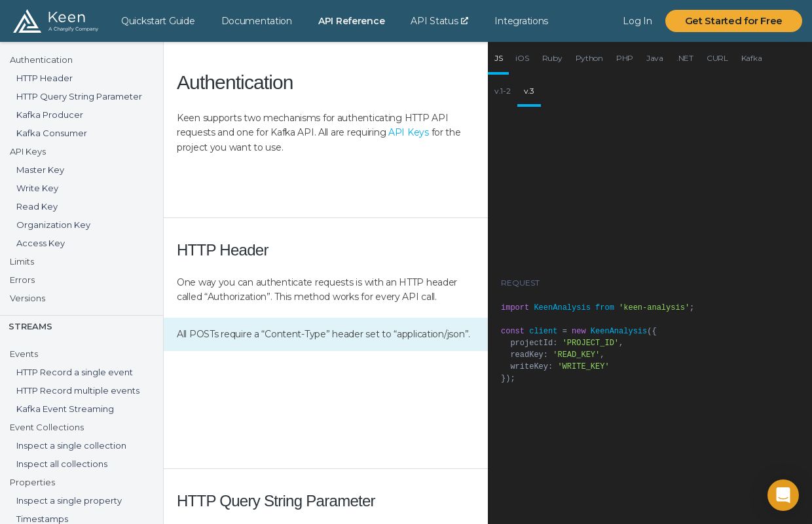
Task: Go to Inspect a single collection
Action: click(x=71, y=445)
